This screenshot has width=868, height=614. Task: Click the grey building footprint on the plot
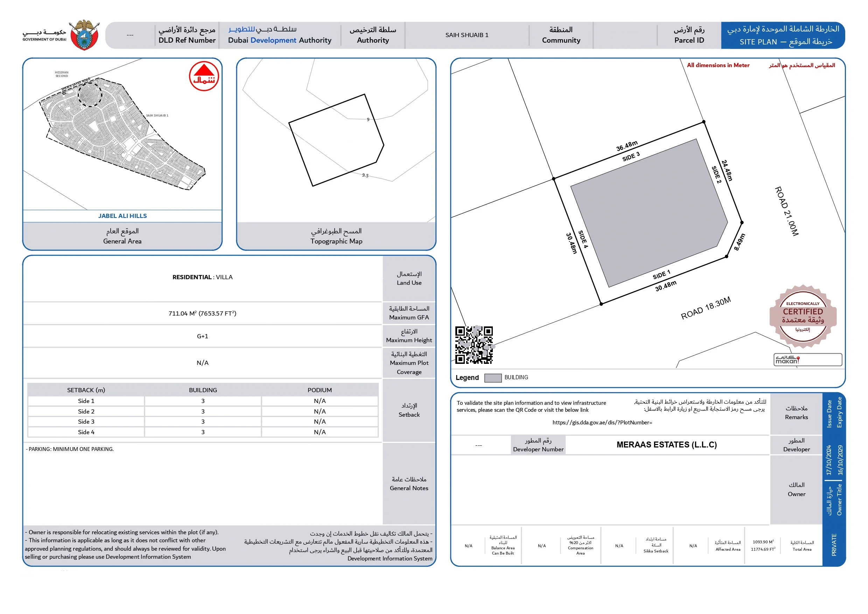point(649,213)
